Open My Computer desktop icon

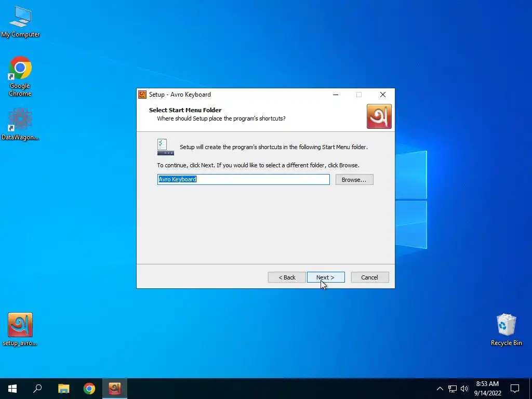click(20, 22)
